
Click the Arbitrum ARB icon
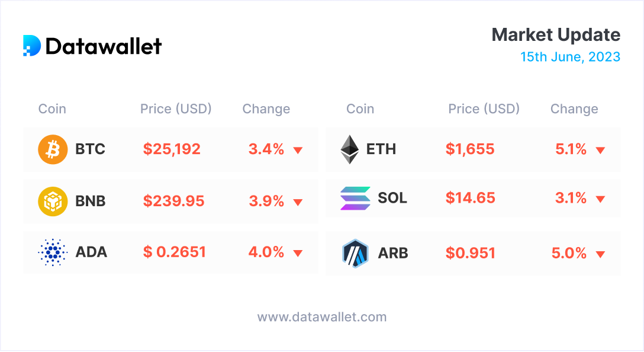(x=355, y=253)
